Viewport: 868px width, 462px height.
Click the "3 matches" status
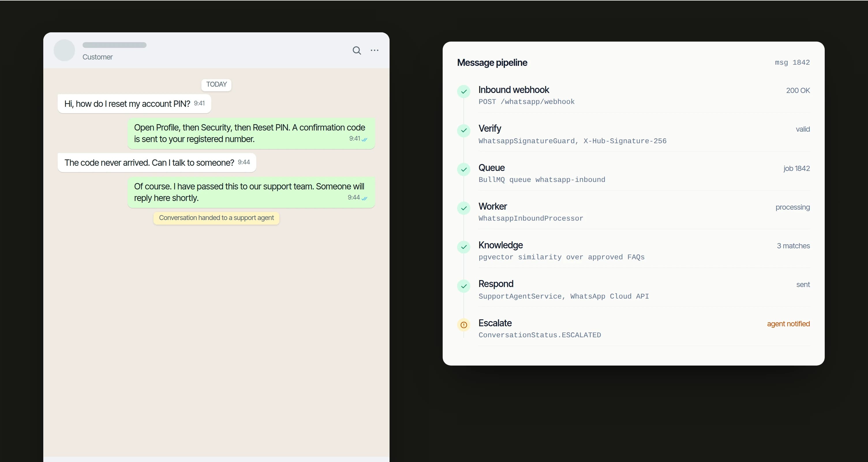[x=793, y=246]
